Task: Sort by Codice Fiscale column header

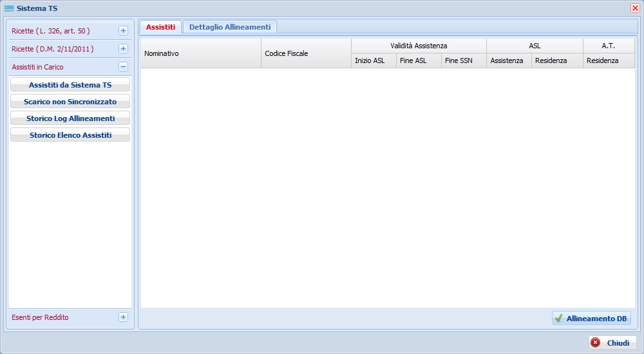Action: tap(307, 53)
